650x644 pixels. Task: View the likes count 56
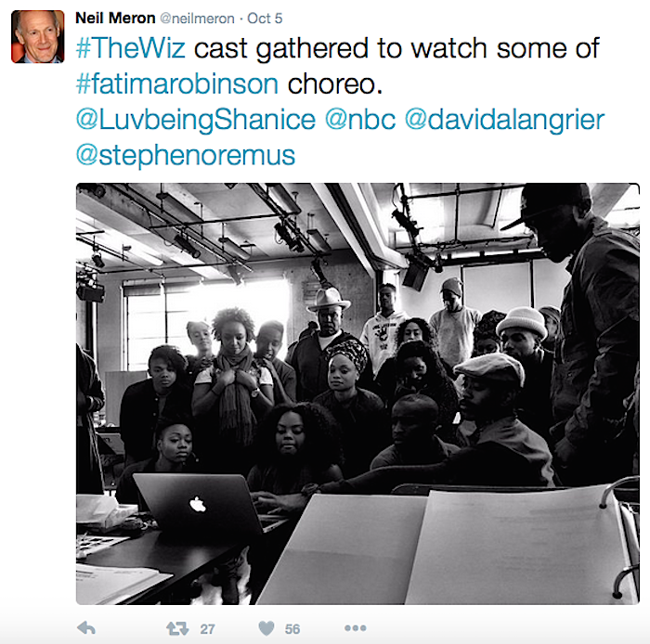click(292, 629)
